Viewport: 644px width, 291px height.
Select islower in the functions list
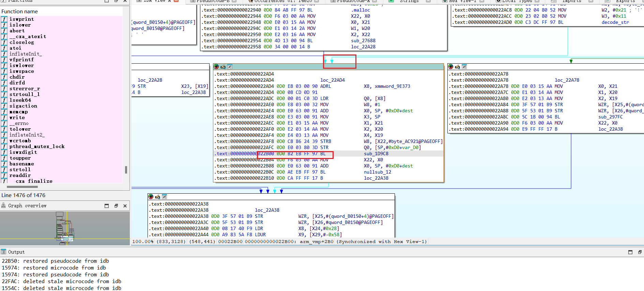[x=20, y=25]
